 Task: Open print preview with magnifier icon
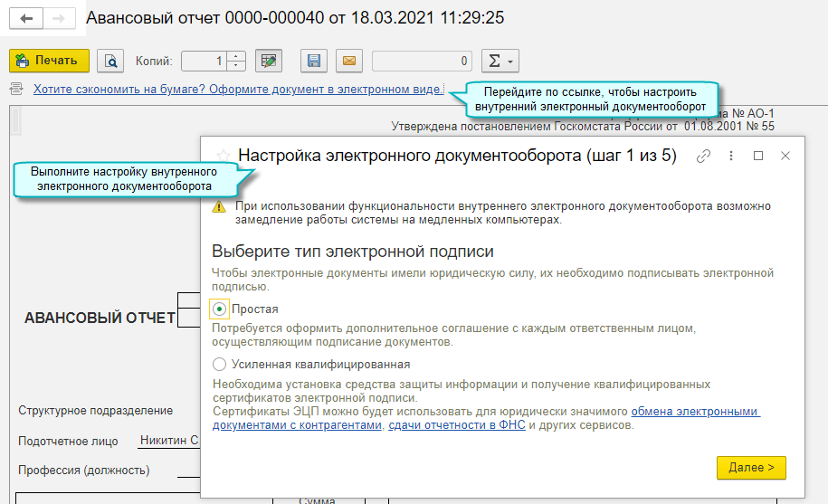(110, 61)
